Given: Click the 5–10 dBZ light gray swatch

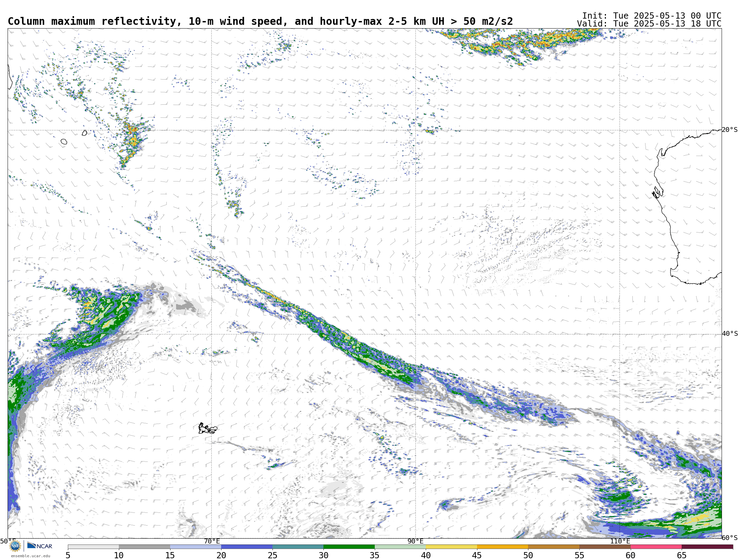Looking at the screenshot, I should pos(93,547).
